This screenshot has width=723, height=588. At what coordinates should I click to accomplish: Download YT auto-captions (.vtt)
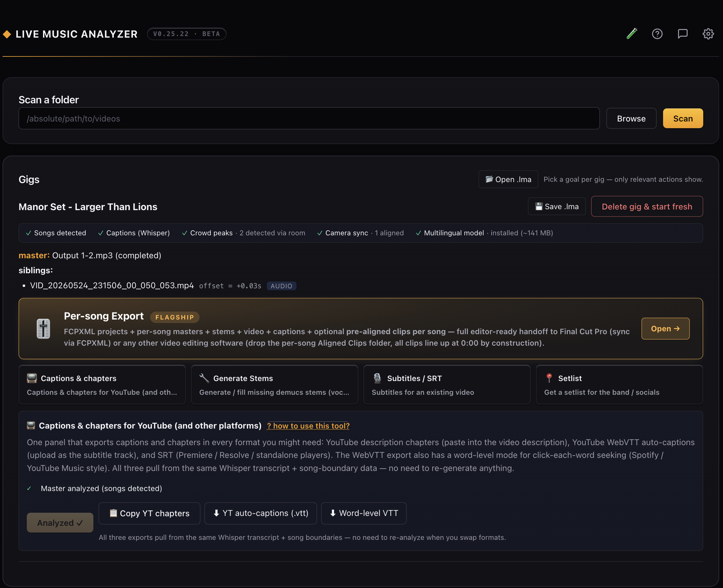tap(260, 513)
